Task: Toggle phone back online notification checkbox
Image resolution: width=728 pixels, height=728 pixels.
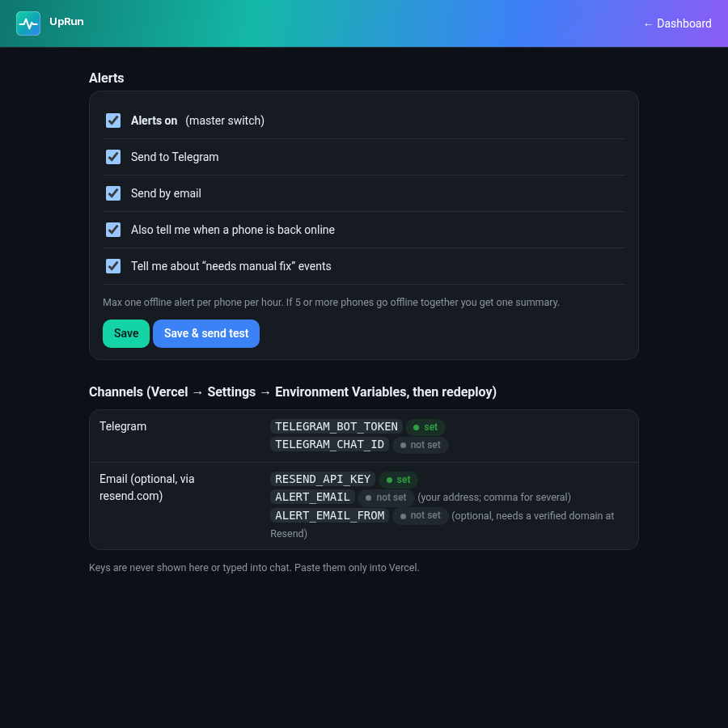Action: pyautogui.click(x=113, y=230)
